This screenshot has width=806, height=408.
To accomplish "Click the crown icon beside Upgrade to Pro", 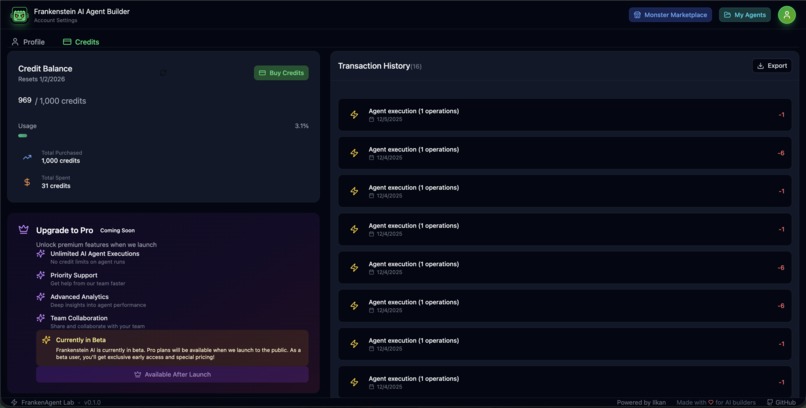I will tap(24, 230).
